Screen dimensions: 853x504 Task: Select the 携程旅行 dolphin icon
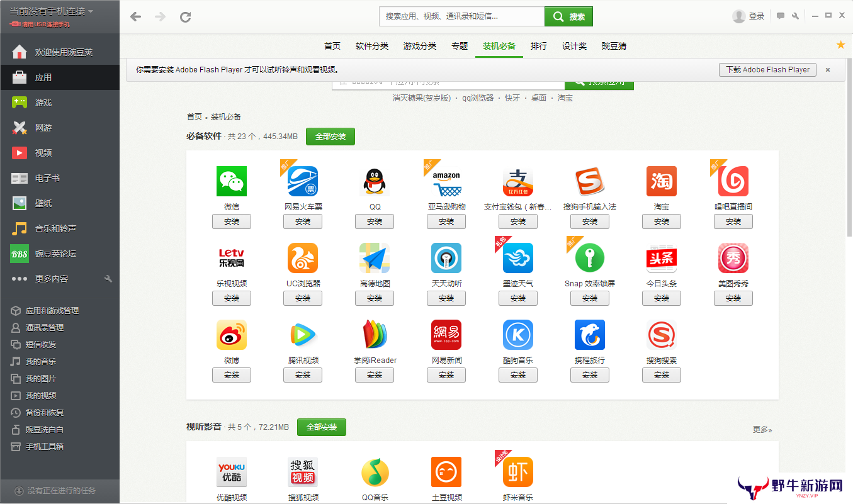pos(590,335)
